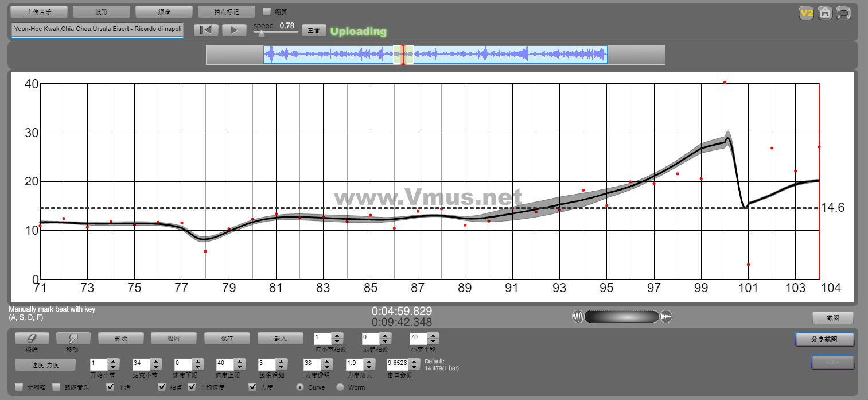
Task: Click the waveform icon left of zoom bar
Action: [578, 317]
